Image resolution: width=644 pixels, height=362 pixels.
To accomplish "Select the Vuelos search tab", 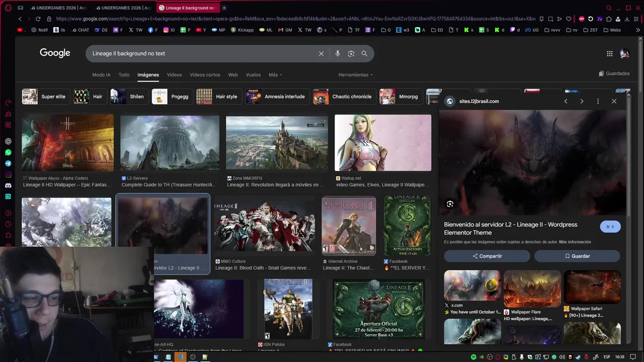I will click(x=253, y=75).
